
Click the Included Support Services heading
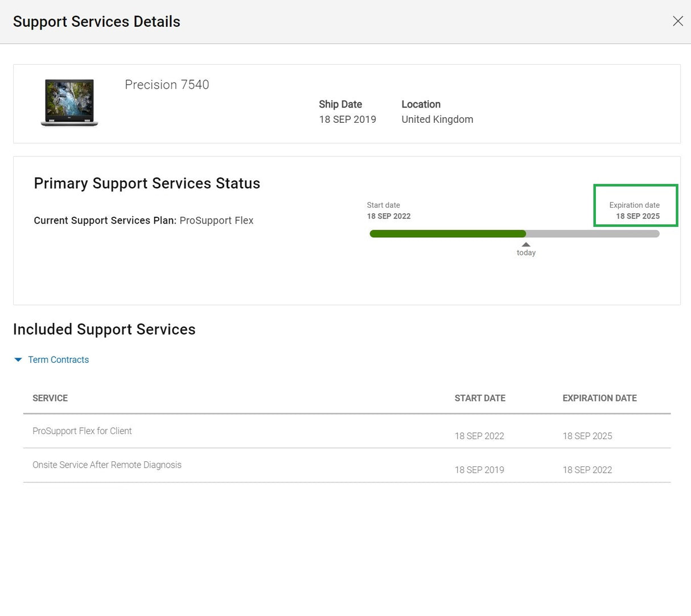[104, 329]
